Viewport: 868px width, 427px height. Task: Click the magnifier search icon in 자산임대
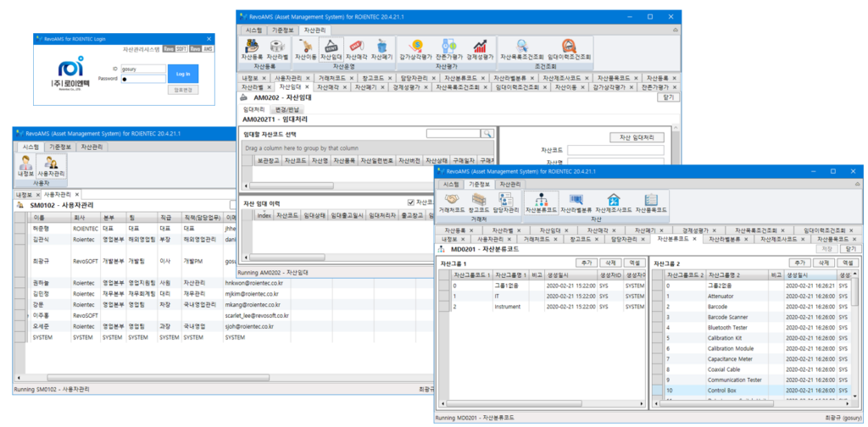(x=487, y=133)
